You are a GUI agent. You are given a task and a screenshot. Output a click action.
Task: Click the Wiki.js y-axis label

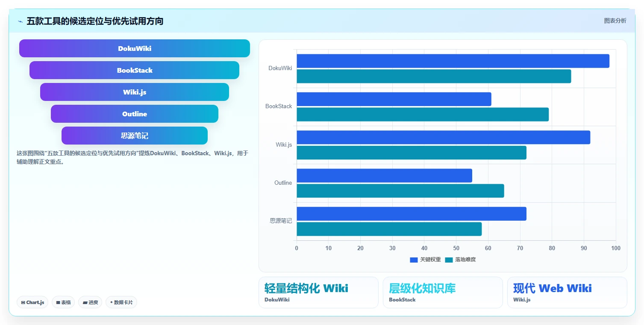tap(284, 145)
